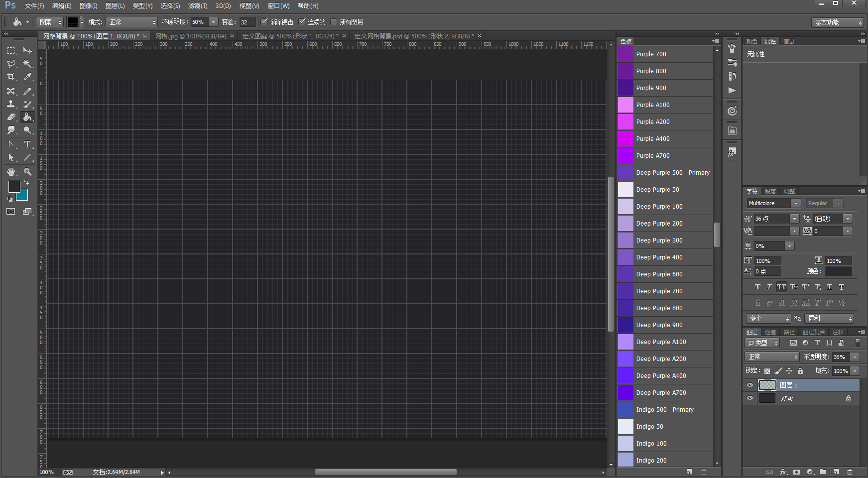Open the 窗口(W) menu
This screenshot has height=478, width=868.
(278, 6)
